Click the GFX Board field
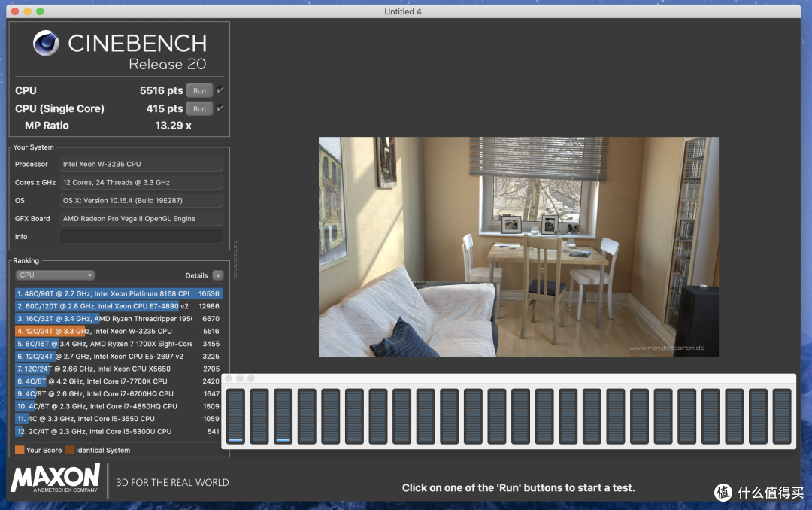Image resolution: width=812 pixels, height=510 pixels. pyautogui.click(x=141, y=218)
